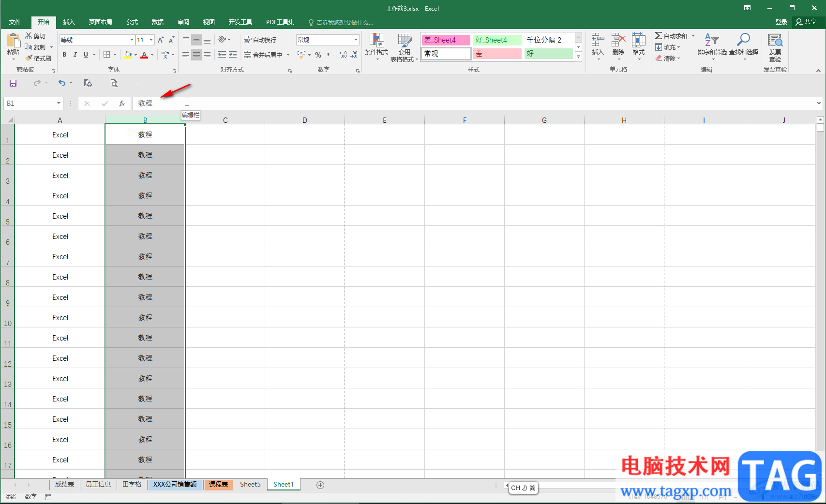826x504 pixels.
Task: Click the Format Painter brush icon
Action: pyautogui.click(x=29, y=58)
